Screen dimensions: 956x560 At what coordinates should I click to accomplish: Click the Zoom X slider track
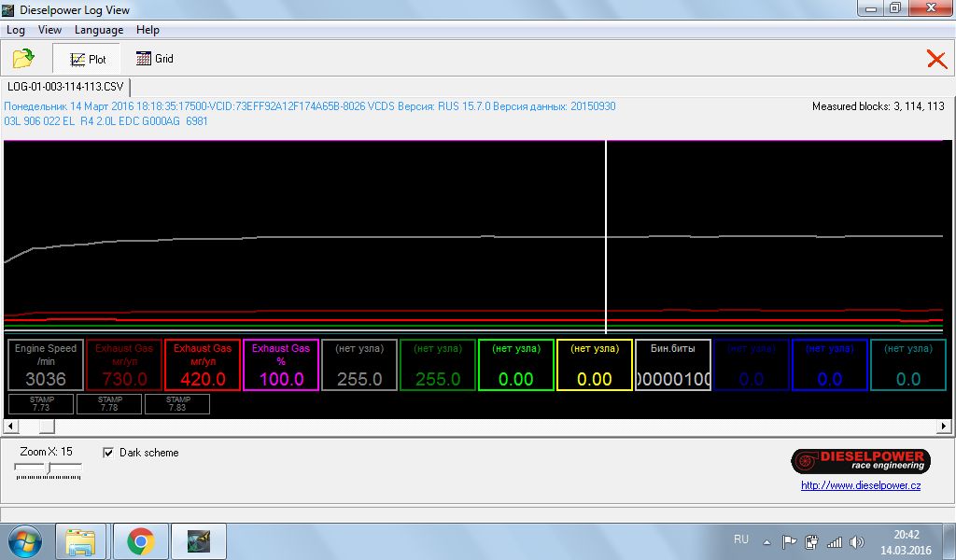(49, 469)
